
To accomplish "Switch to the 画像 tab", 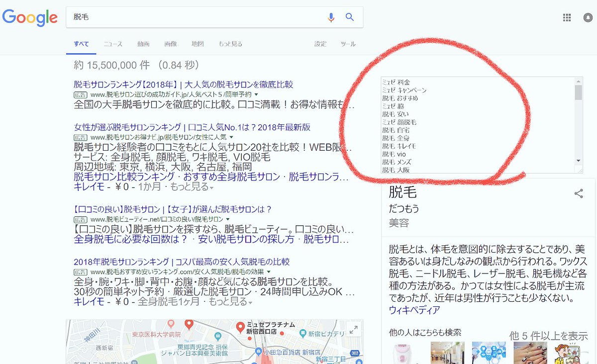I will (171, 44).
